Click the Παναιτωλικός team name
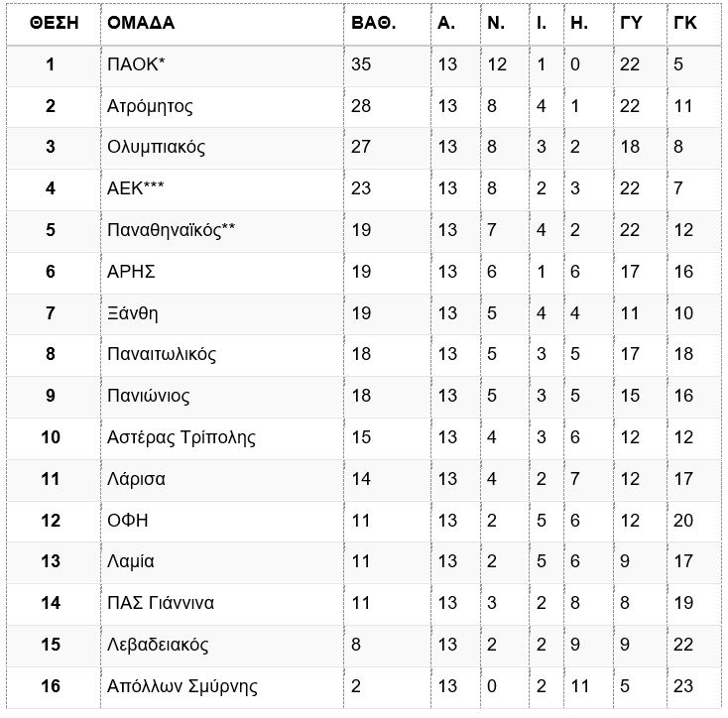The width and height of the screenshot is (728, 718). 162,354
